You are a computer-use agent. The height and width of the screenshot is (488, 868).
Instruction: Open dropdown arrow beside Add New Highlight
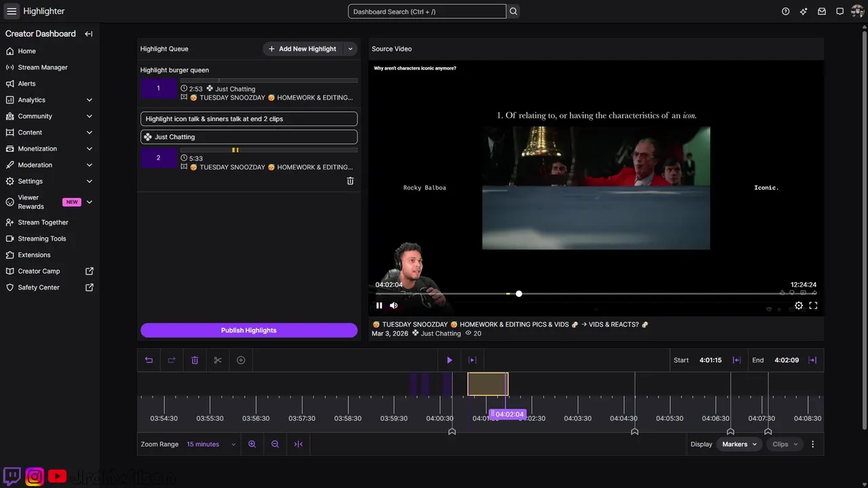click(351, 49)
